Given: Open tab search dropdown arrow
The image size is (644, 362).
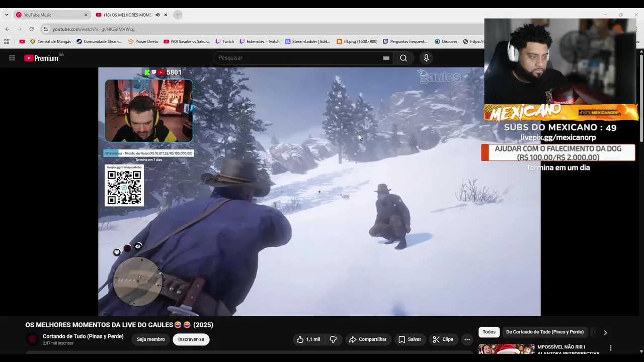Looking at the screenshot, I should [6, 15].
